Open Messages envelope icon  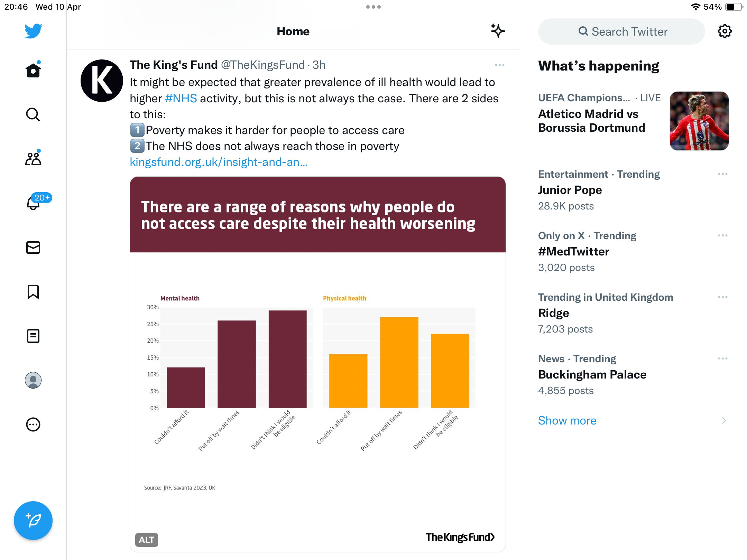[x=33, y=248]
